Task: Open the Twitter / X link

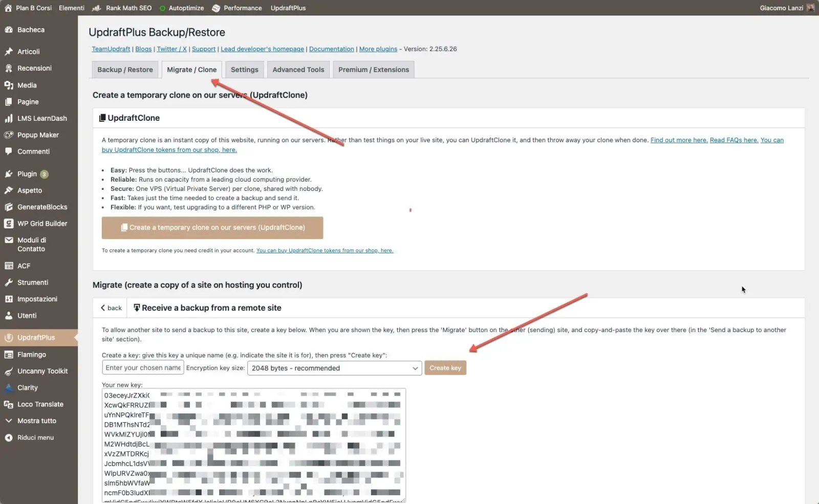Action: pyautogui.click(x=172, y=49)
